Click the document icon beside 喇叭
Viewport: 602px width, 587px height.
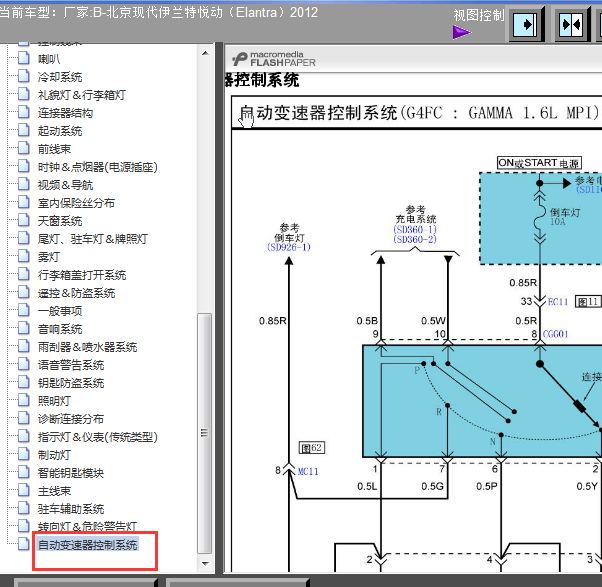(x=24, y=58)
